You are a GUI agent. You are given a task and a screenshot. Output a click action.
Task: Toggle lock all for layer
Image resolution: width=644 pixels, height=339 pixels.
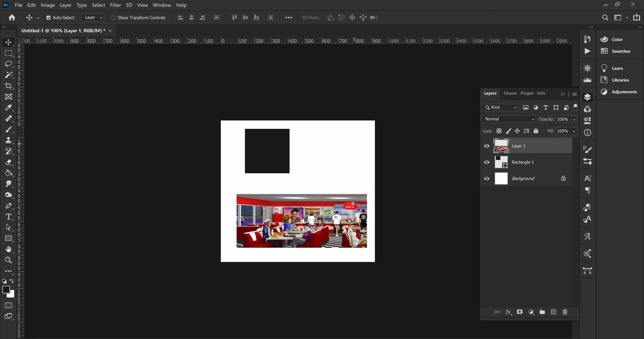(536, 131)
